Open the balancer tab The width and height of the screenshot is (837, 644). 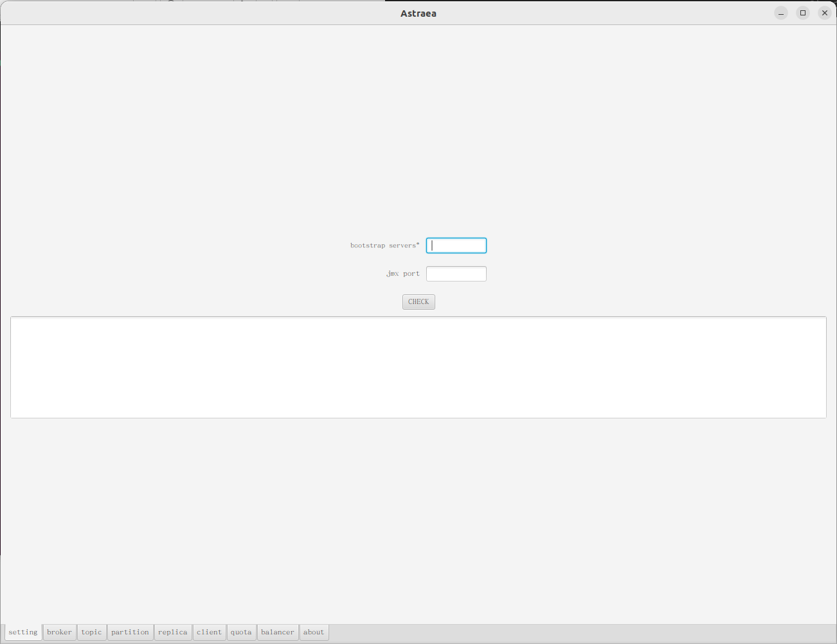[278, 632]
